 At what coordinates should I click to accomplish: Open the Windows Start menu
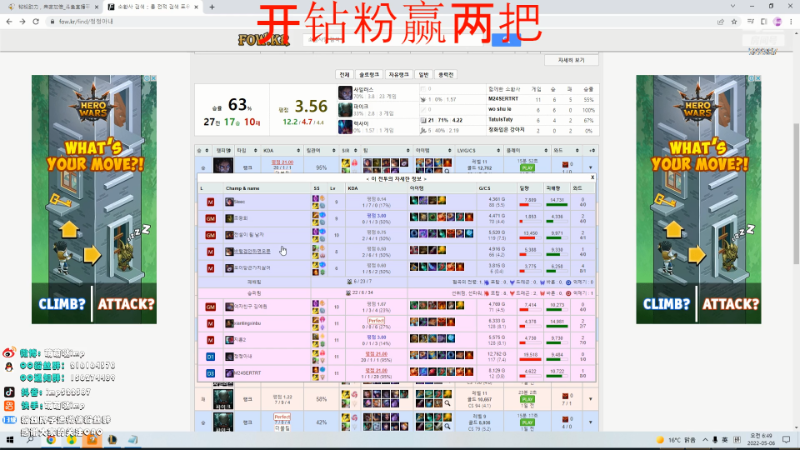tap(10, 440)
